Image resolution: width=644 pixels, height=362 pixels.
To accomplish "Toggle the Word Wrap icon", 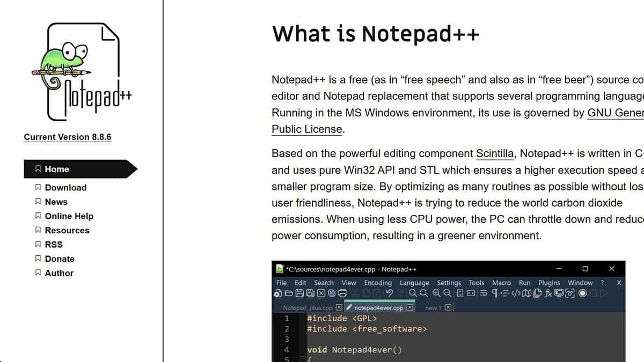I will [484, 293].
